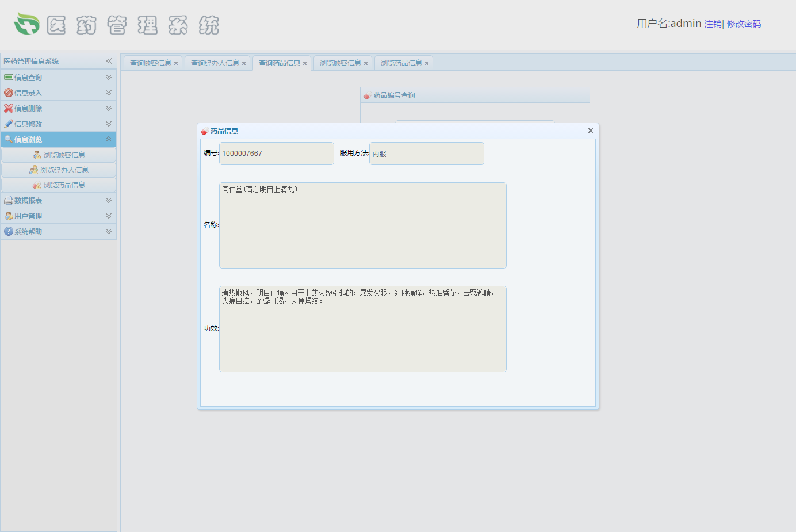This screenshot has width=796, height=532.
Task: Close the 查询顾客信息 tab
Action: point(176,63)
